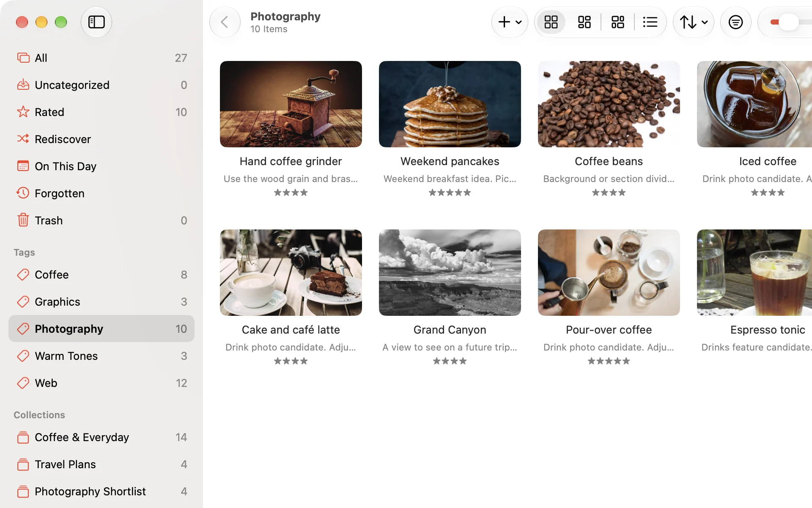The width and height of the screenshot is (812, 508).
Task: Show the Rated items
Action: (101, 112)
